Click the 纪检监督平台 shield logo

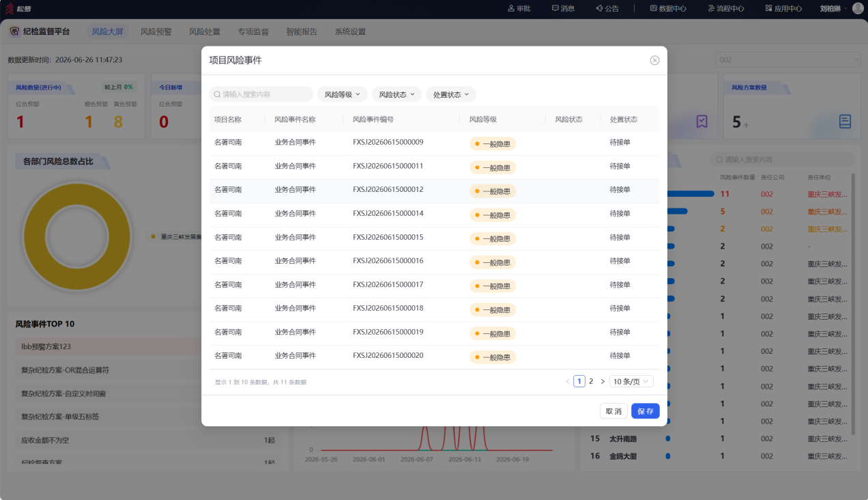(x=14, y=31)
